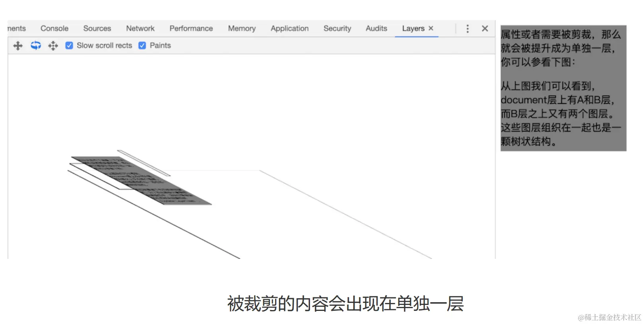Viewport: 644px width, 324px height.
Task: Uncheck the Paints checkbox
Action: (x=142, y=46)
